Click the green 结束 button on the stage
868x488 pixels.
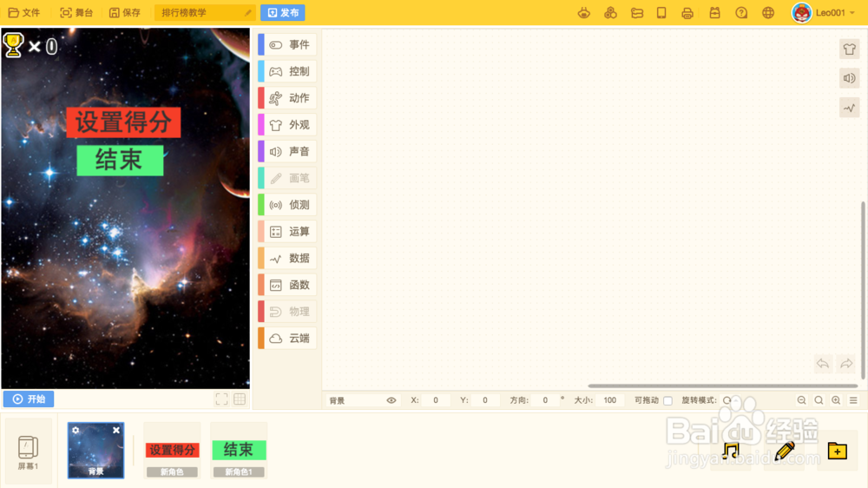point(120,161)
